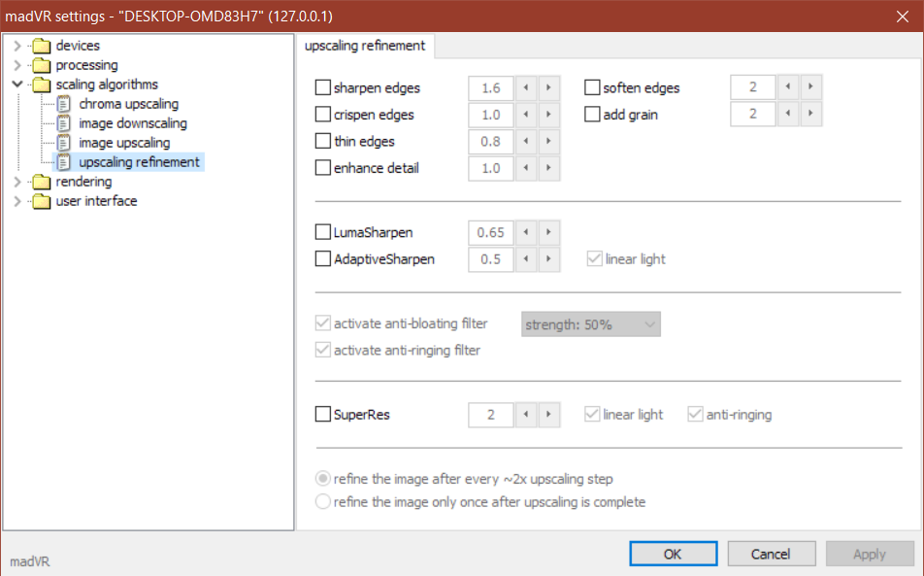Close the madVR settings window
The width and height of the screenshot is (924, 576).
point(903,16)
